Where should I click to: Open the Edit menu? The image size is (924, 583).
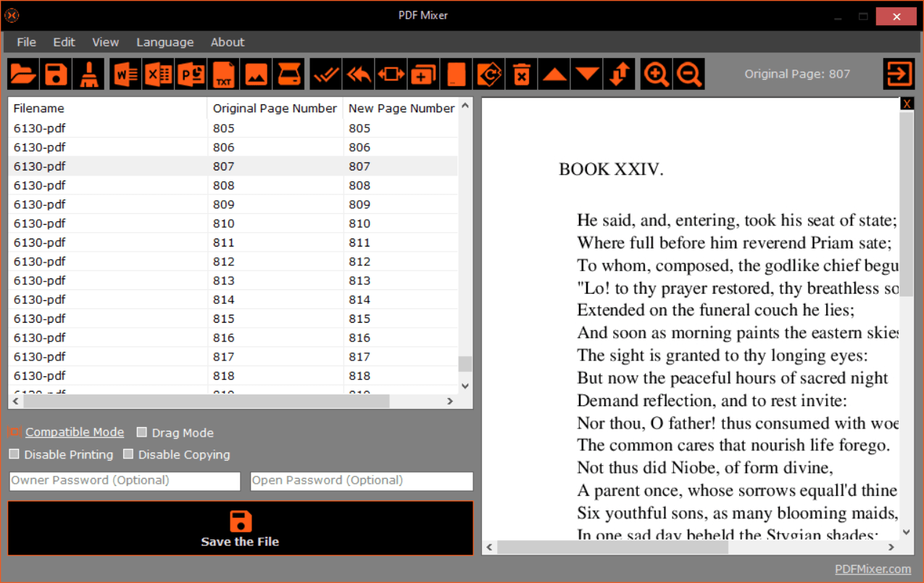[64, 42]
